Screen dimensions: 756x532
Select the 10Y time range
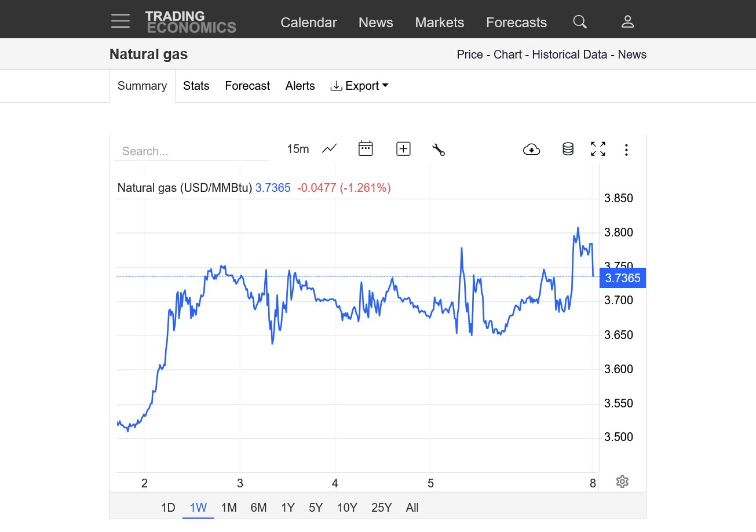[x=347, y=508]
